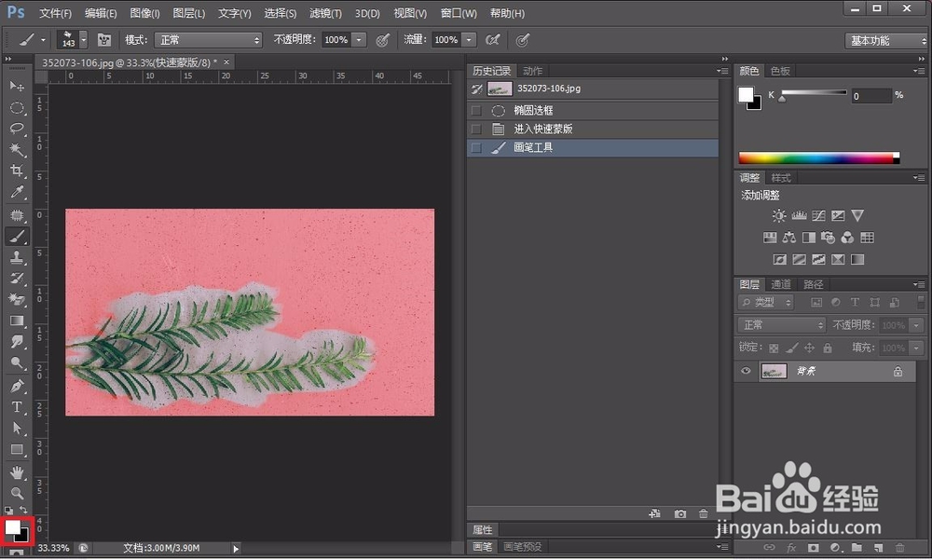Screen dimensions: 932x560
Task: Select the Brush tool in toolbox
Action: pos(17,236)
